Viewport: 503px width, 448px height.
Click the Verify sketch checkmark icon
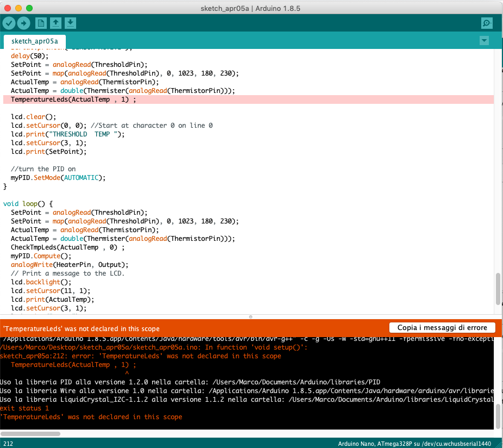click(9, 23)
